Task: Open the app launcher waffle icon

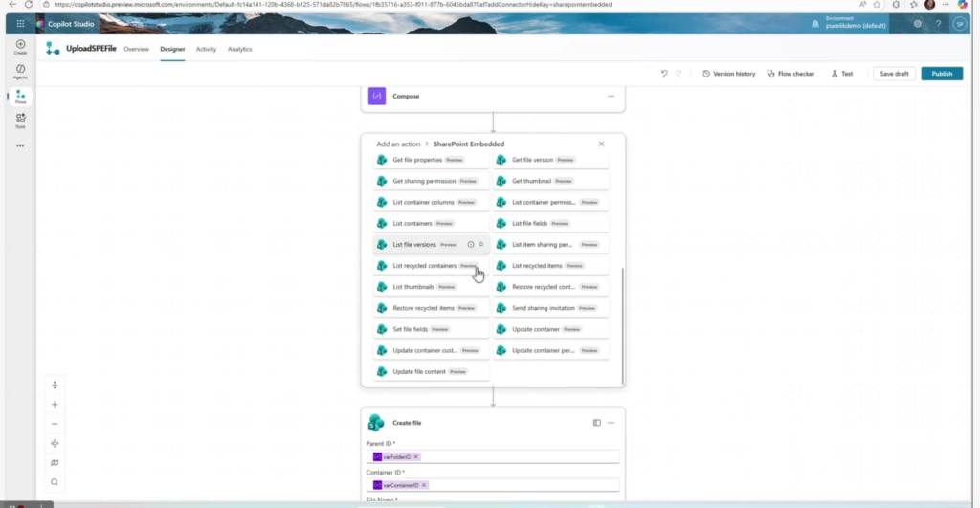Action: [x=20, y=24]
